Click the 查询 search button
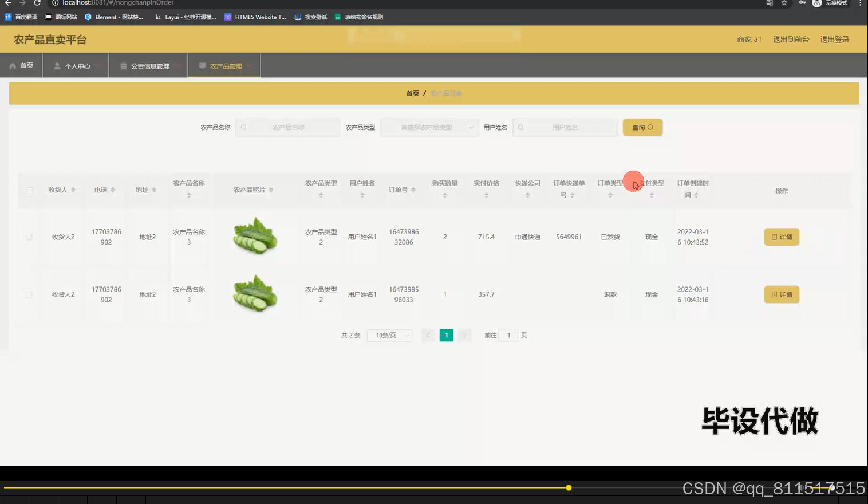This screenshot has width=868, height=504. click(x=642, y=128)
